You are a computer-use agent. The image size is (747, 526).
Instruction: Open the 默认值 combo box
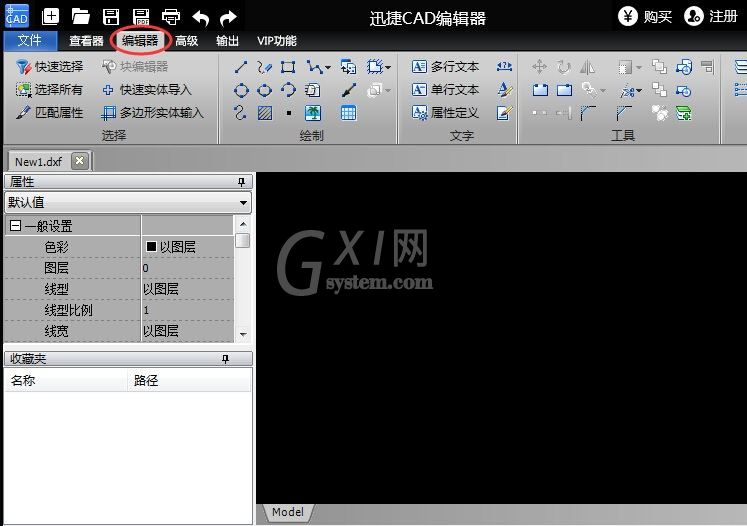click(x=128, y=202)
